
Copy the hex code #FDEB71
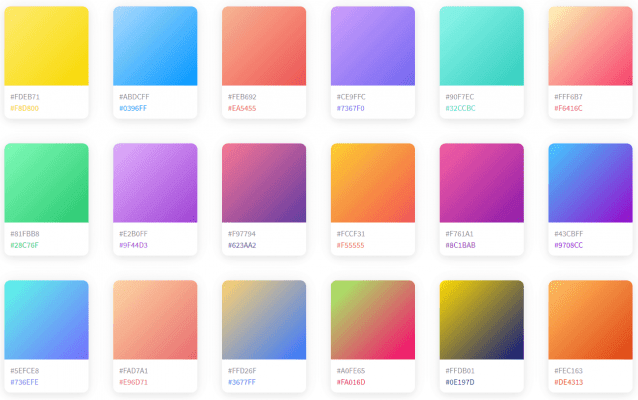tap(25, 97)
